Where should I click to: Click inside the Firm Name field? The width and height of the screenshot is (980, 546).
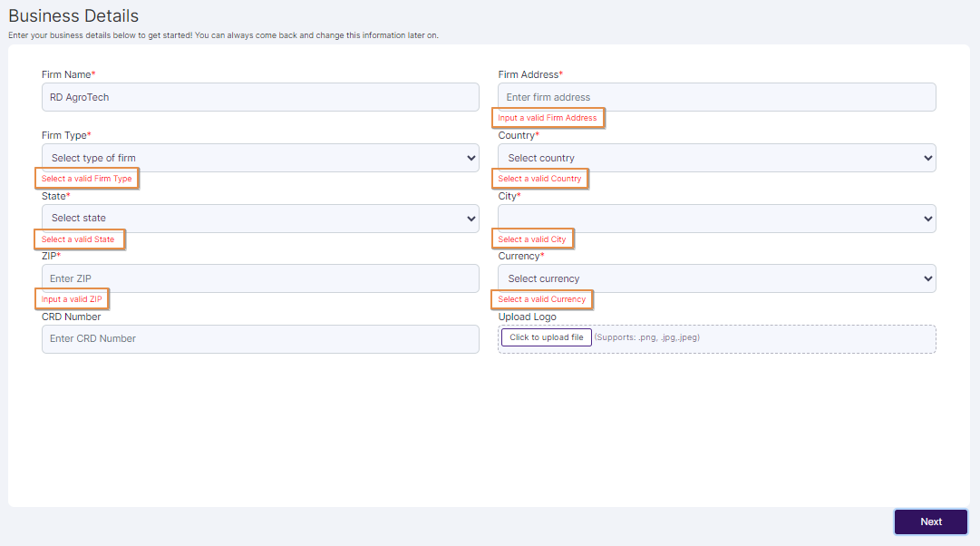260,96
